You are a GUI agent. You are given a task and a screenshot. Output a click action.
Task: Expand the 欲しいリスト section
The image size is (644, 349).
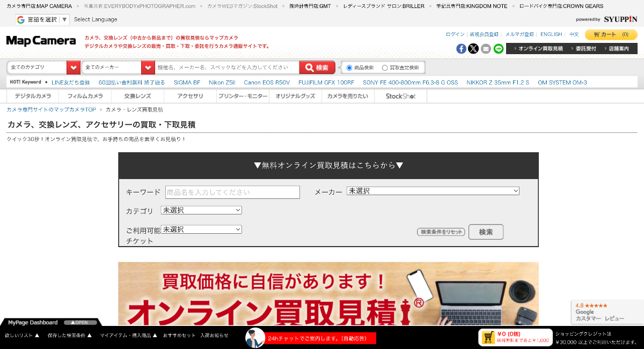(x=22, y=336)
